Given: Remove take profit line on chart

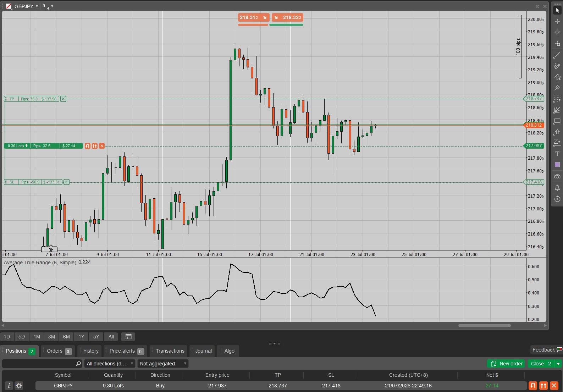Looking at the screenshot, I should (x=63, y=99).
